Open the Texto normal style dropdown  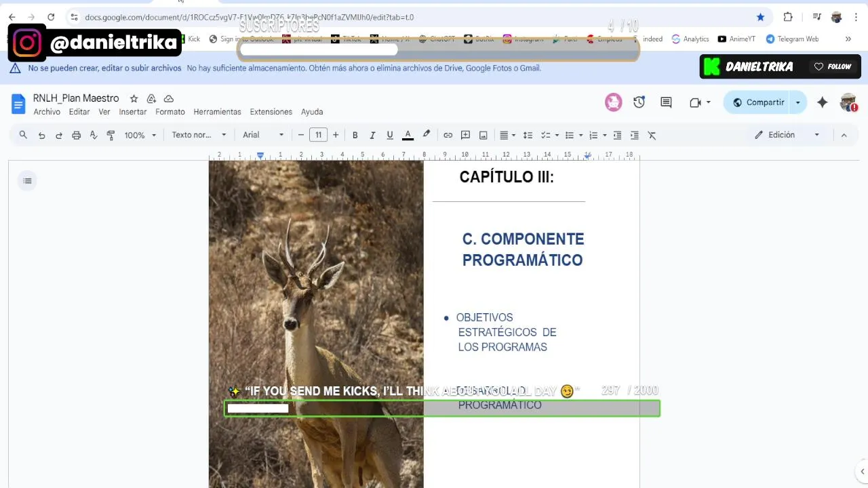click(x=199, y=135)
